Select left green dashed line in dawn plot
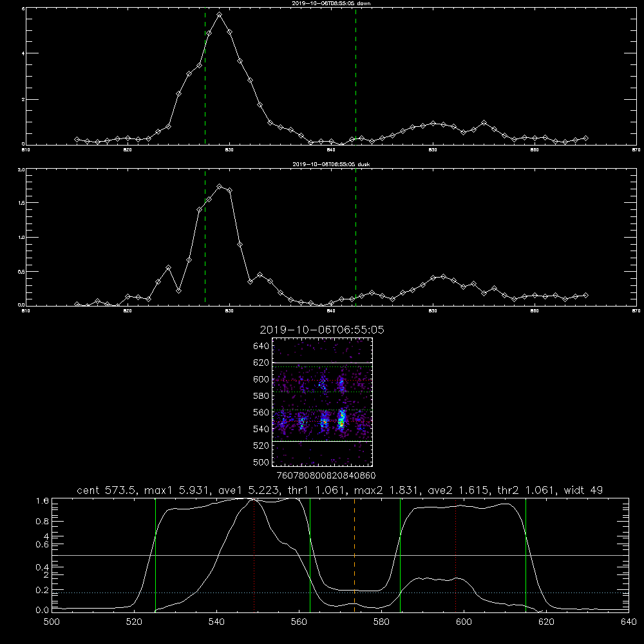This screenshot has width=644, height=644. click(x=205, y=76)
